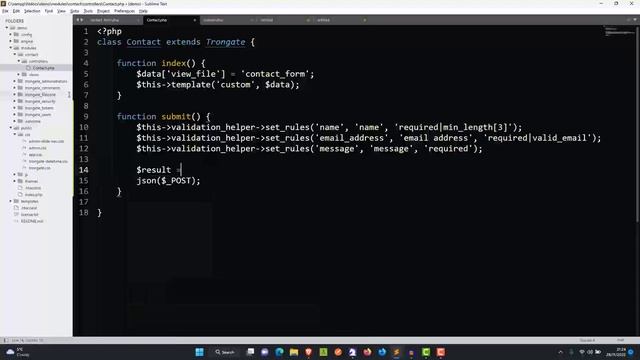Open Firefox from the taskbar
The image size is (640, 360).
click(367, 352)
